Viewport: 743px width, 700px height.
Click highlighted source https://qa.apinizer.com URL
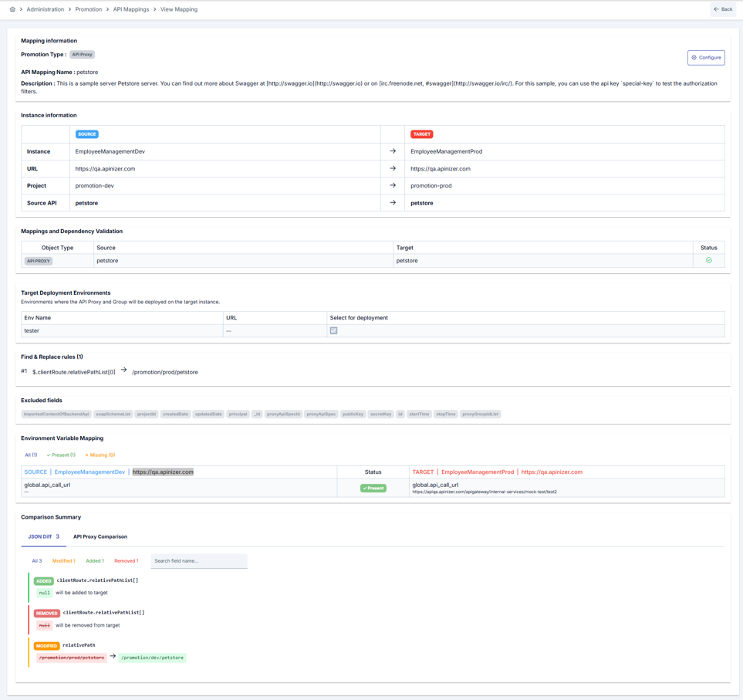[163, 472]
